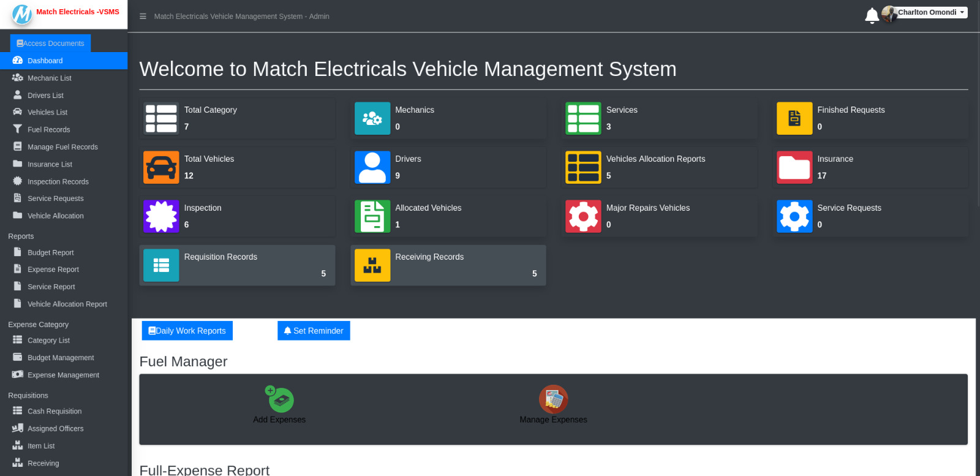
Task: View the Service Report
Action: [64, 287]
